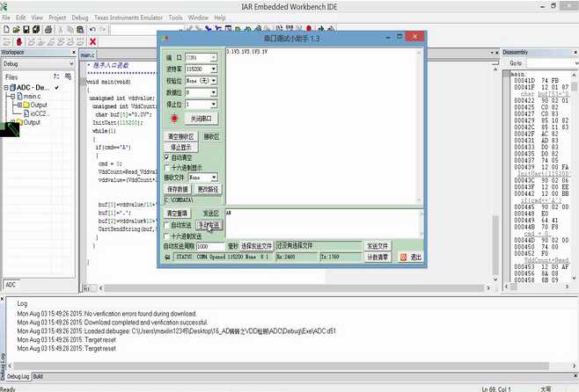
Task: Click the 停止显示 button
Action: (x=180, y=148)
